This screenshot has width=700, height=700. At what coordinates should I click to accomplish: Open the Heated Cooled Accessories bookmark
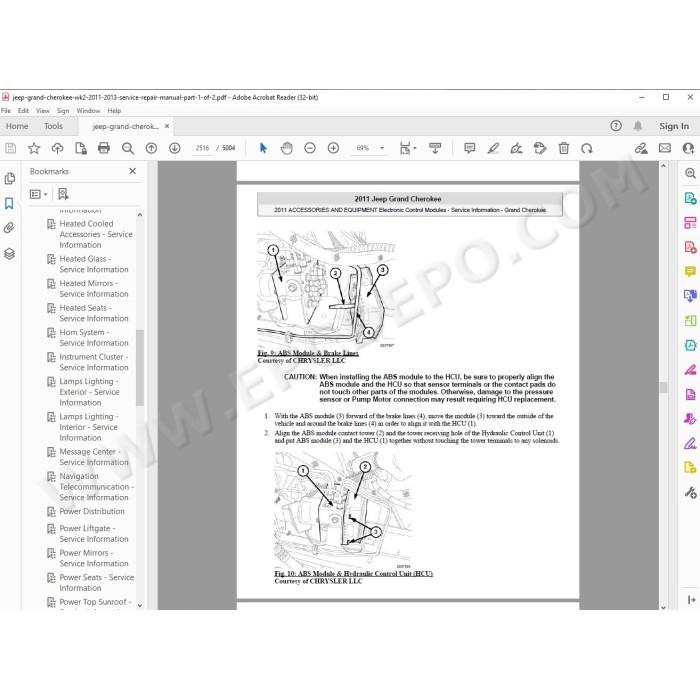point(96,234)
